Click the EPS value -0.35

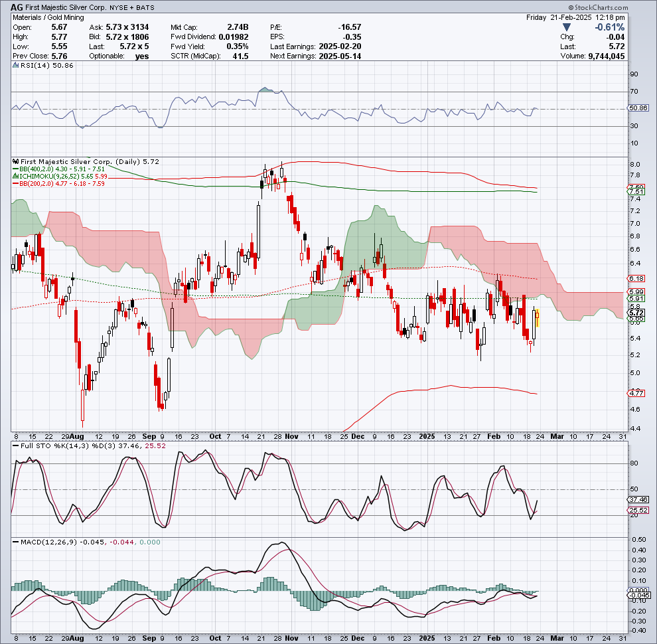352,37
